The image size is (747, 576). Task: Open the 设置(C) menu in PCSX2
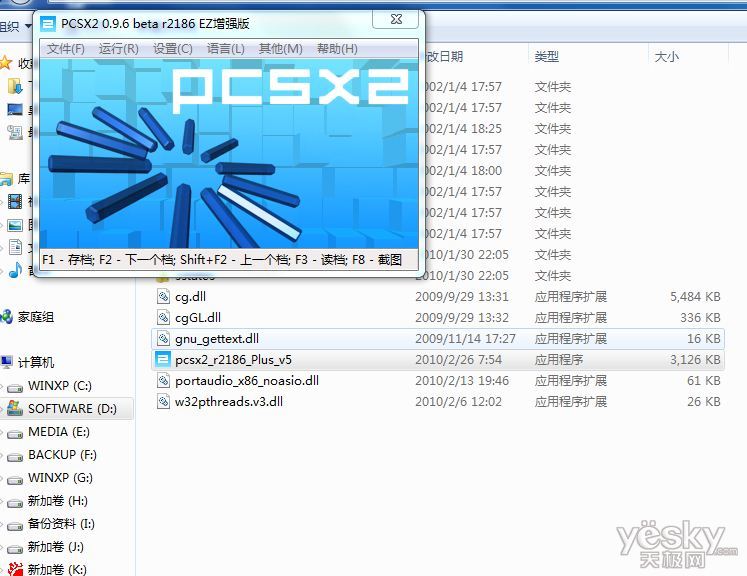tap(172, 49)
